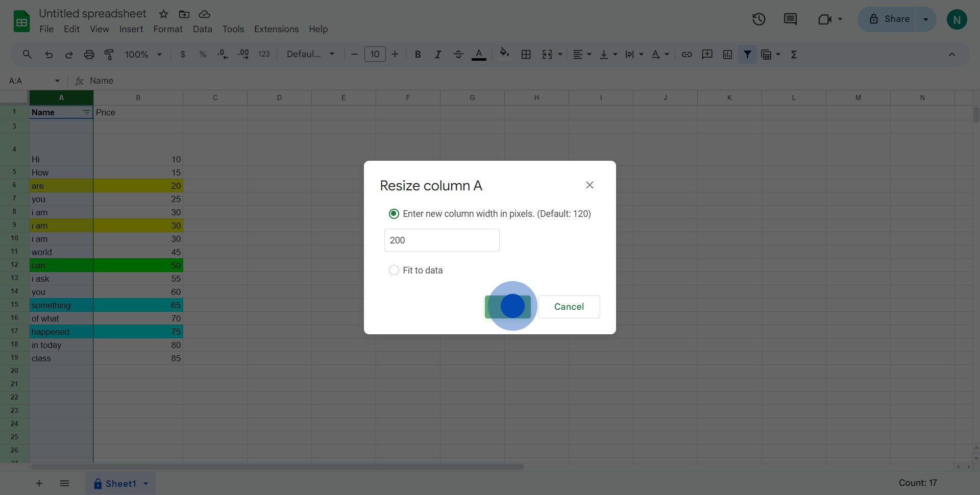Open the more number formats 123 dropdown
980x495 pixels.
264,54
